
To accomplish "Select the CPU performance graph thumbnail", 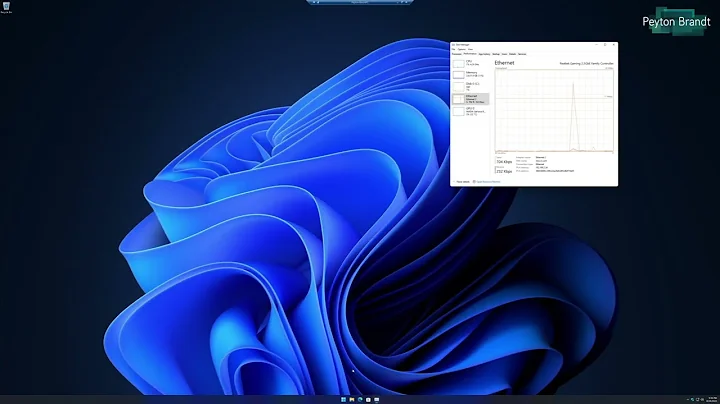I will tap(458, 64).
